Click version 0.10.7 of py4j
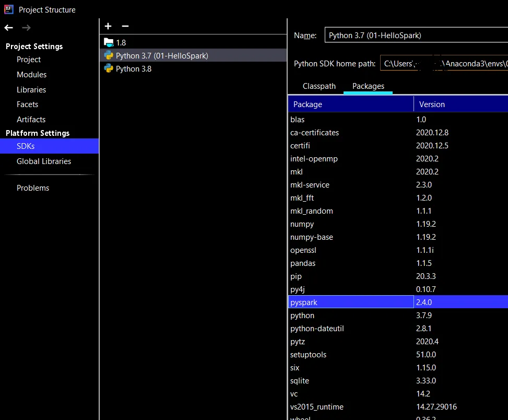 coord(426,289)
